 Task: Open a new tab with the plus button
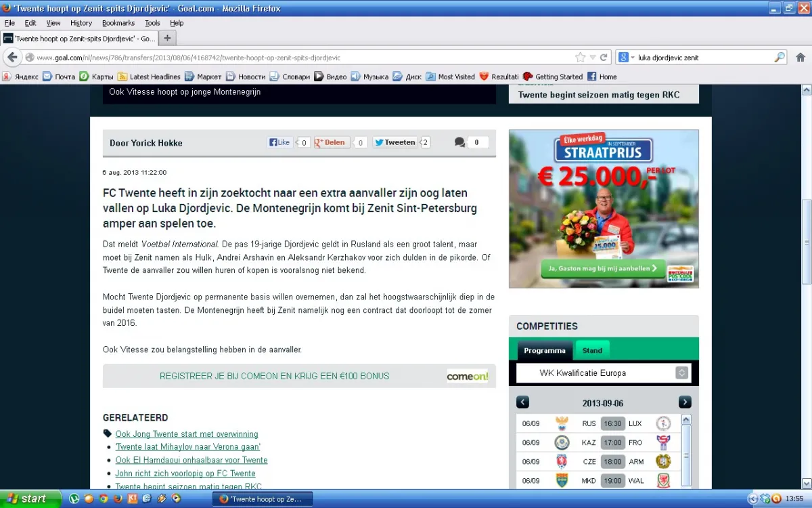167,38
